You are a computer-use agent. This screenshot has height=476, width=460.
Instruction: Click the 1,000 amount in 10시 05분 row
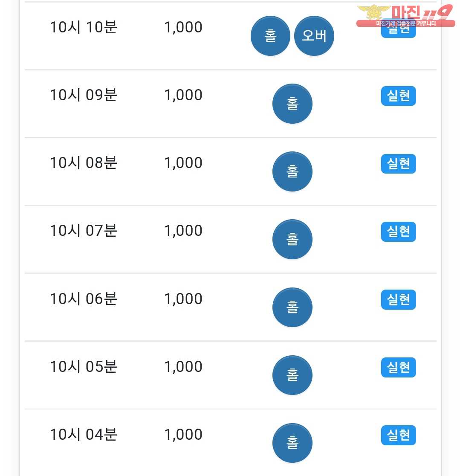tap(183, 367)
